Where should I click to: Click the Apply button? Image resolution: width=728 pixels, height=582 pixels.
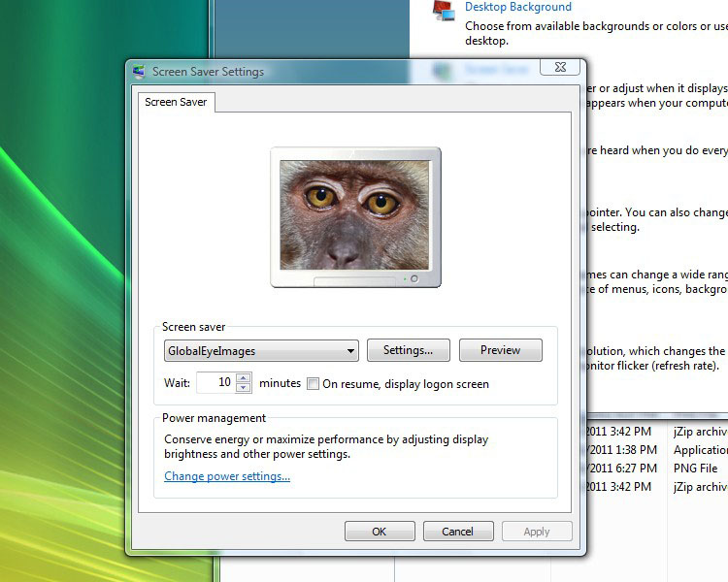(537, 532)
